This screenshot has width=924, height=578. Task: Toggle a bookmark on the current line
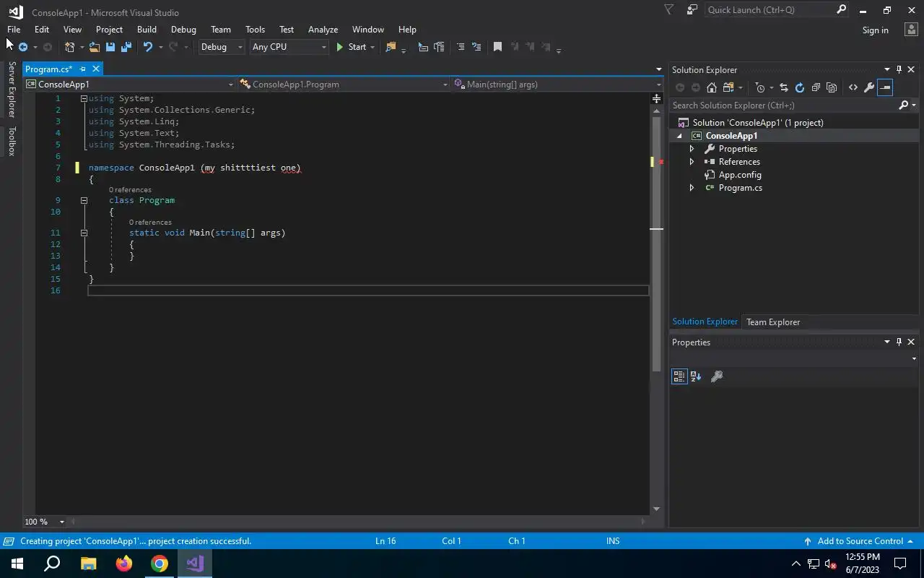tap(497, 47)
